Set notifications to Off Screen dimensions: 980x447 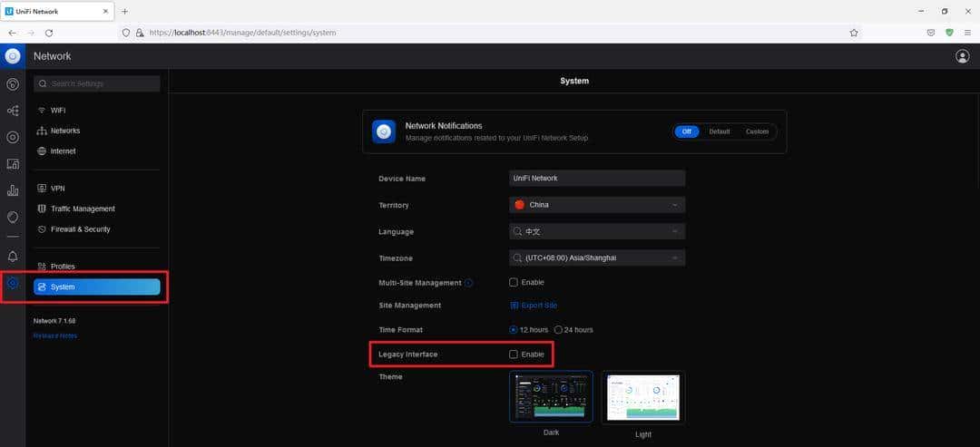click(x=687, y=131)
